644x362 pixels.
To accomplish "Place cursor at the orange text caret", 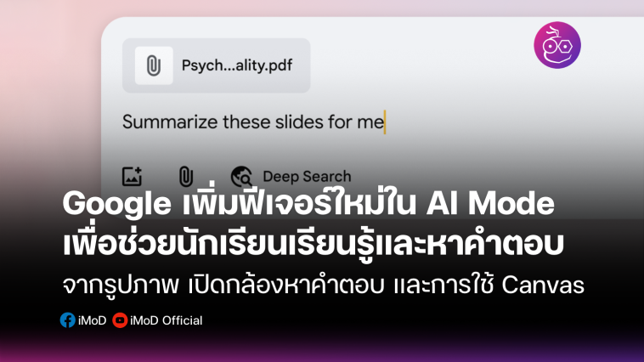I will 385,122.
